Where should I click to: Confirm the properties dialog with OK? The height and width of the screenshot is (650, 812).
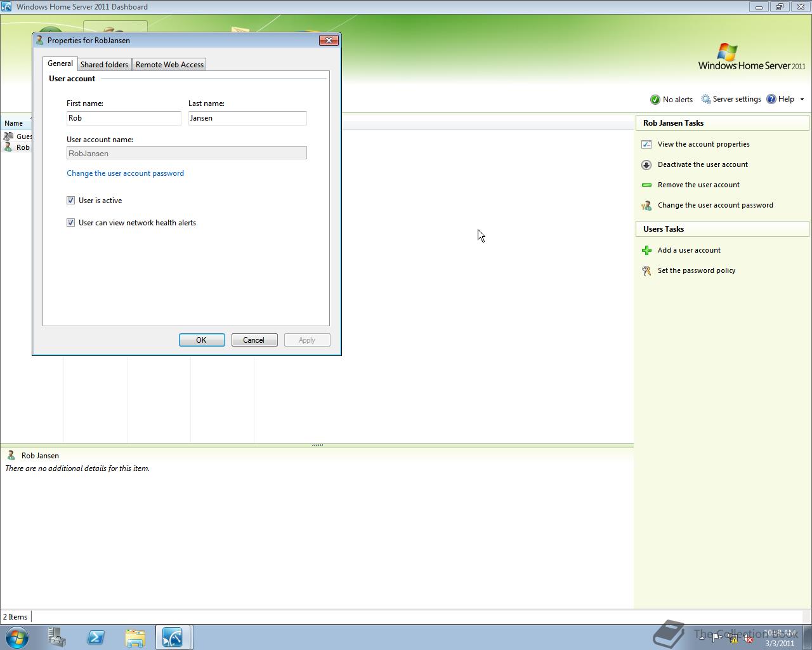click(x=202, y=340)
